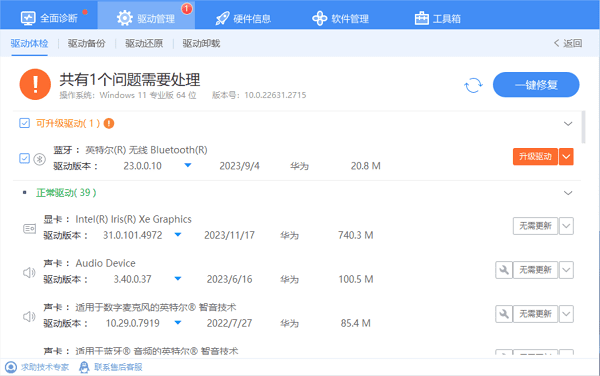Screen dimensions: 600x376
Task: Click the refresh rescan icon
Action: tap(473, 85)
